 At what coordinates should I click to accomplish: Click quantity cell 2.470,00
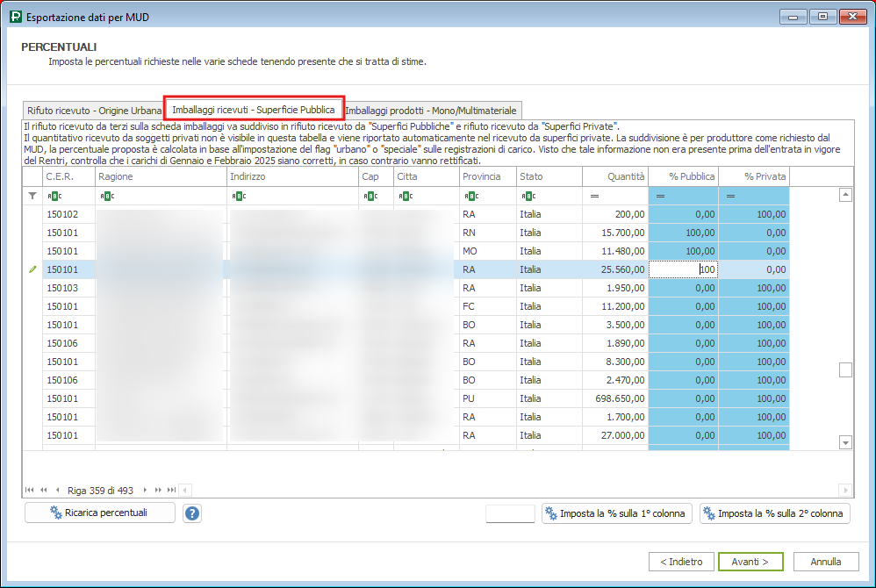pos(615,380)
